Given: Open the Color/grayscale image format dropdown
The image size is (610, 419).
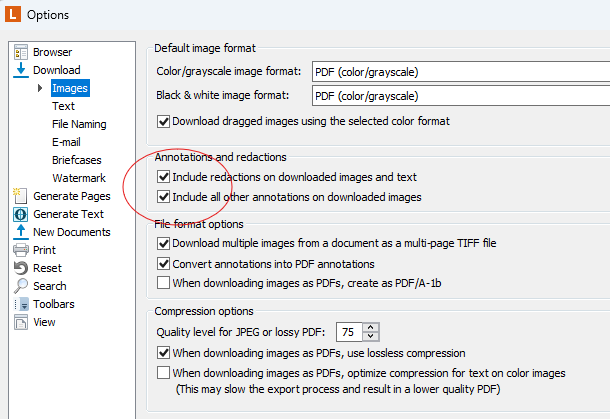Looking at the screenshot, I should (x=461, y=72).
